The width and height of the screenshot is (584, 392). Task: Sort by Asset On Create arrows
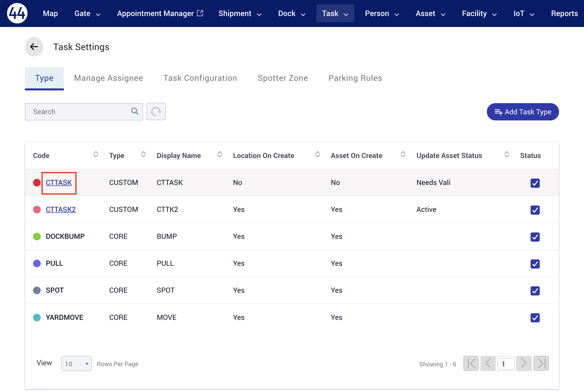[x=403, y=154]
